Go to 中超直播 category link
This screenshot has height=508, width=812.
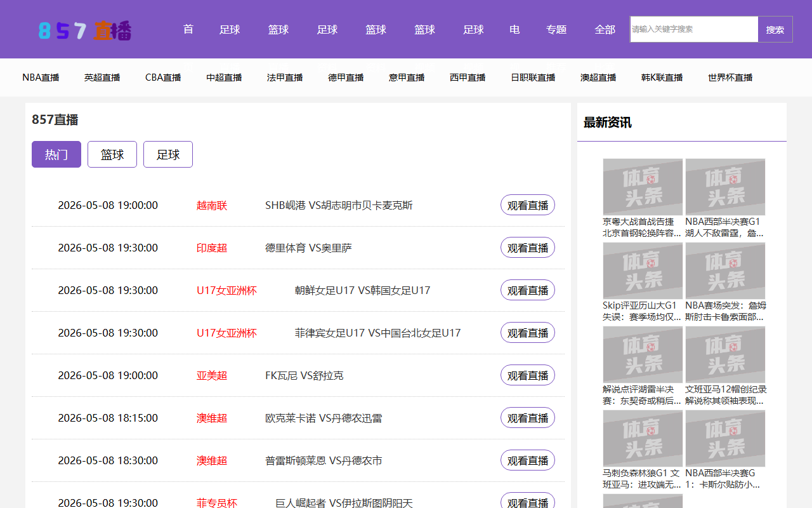tap(224, 77)
